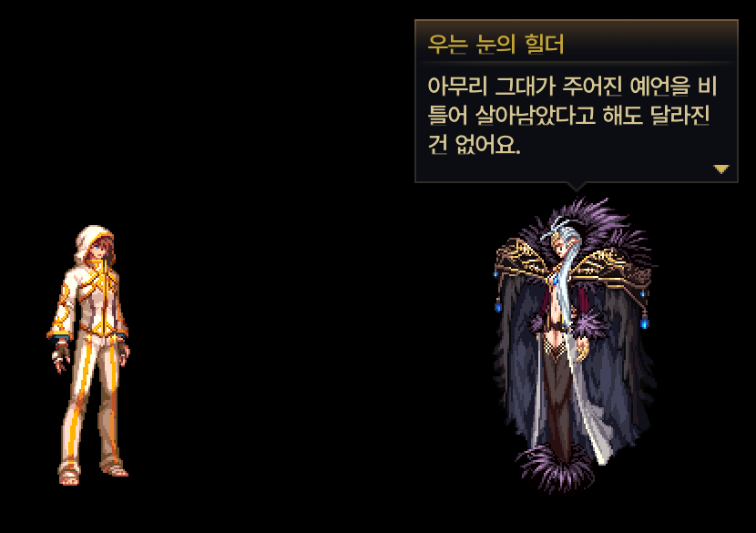Screen dimensions: 756x533
Task: Click the blue jewel hanging from Hilder's left-side shoulder
Action: click(x=498, y=306)
